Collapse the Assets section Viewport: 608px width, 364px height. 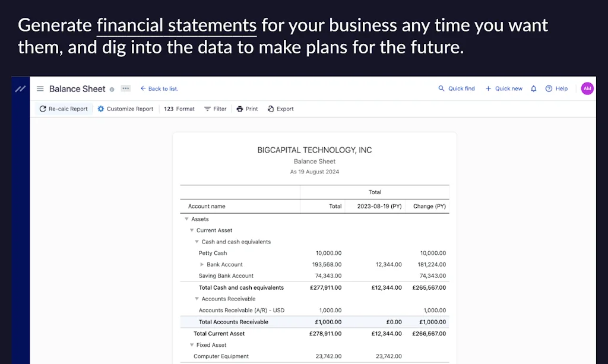tap(187, 219)
